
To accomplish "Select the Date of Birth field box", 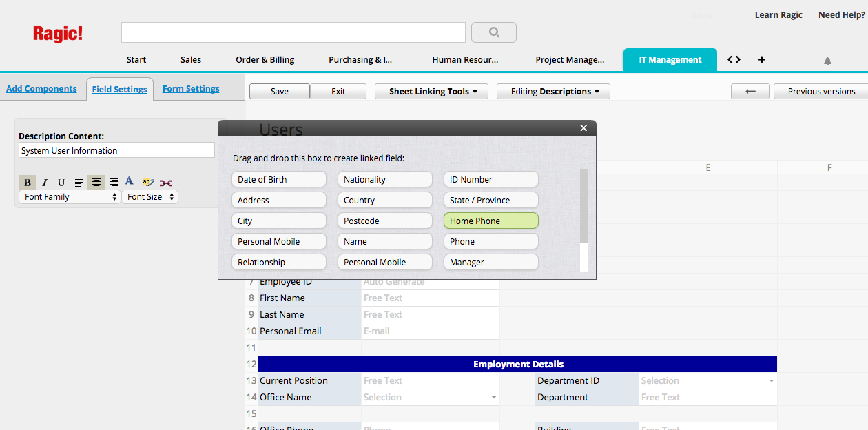I will [x=279, y=180].
